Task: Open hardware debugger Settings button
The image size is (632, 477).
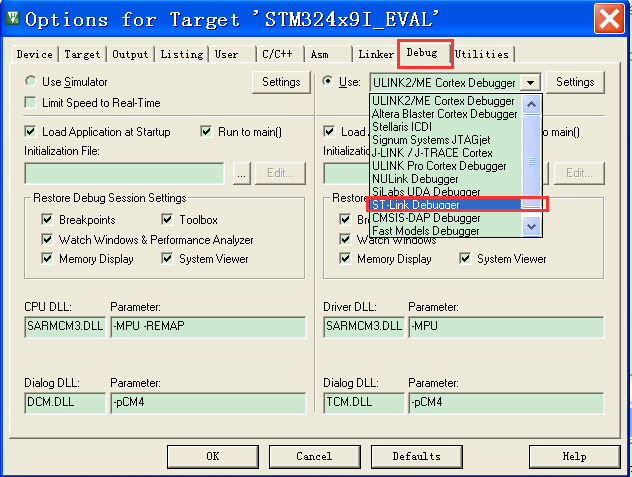Action: click(x=575, y=82)
